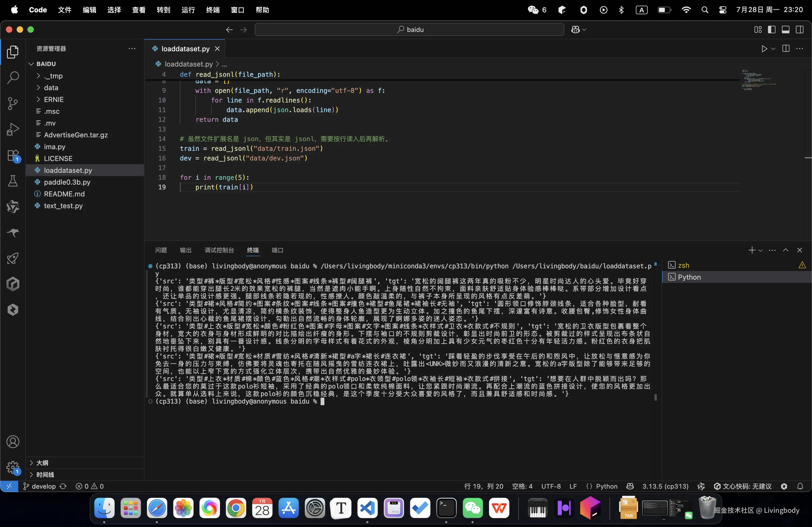The image size is (812, 527).
Task: Open remote window indicator in status bar
Action: (9, 486)
